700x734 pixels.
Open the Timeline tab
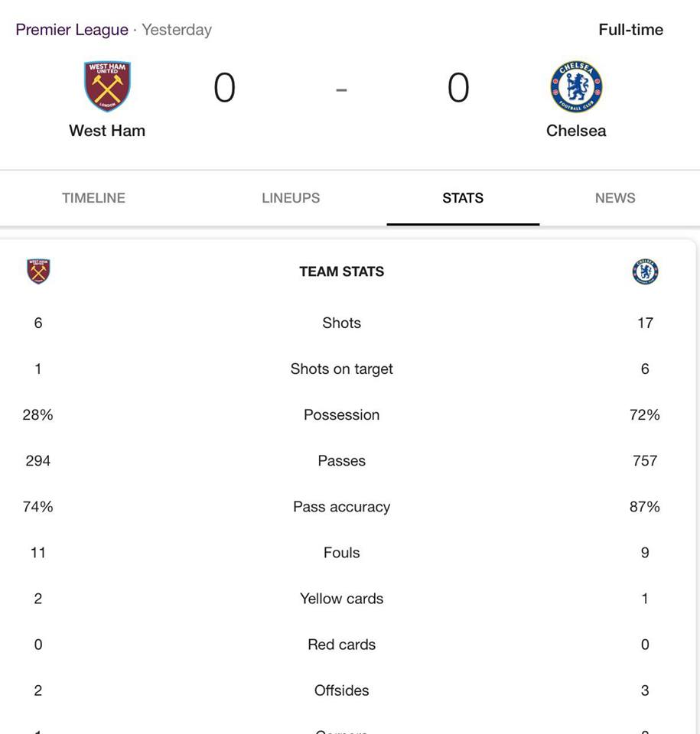click(93, 198)
